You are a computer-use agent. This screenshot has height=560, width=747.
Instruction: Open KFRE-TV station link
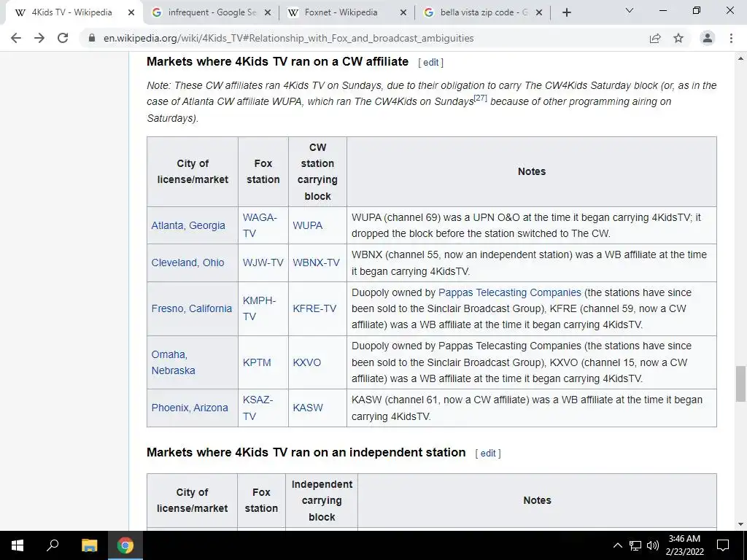(314, 308)
